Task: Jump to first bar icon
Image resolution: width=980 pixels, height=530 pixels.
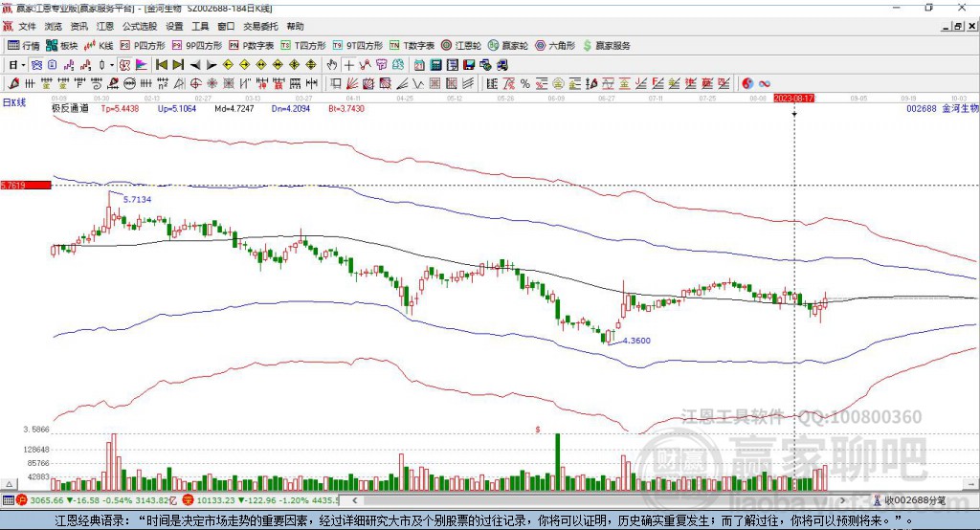Action: 162,65
